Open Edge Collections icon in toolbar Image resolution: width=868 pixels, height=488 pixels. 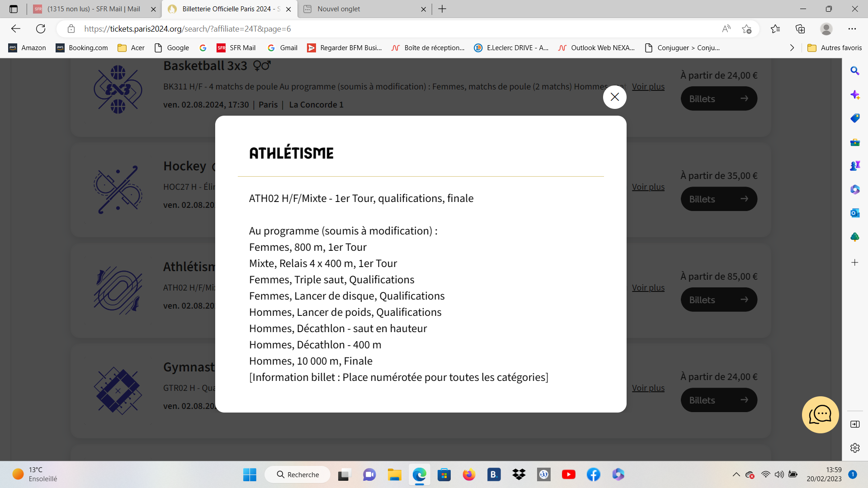800,29
